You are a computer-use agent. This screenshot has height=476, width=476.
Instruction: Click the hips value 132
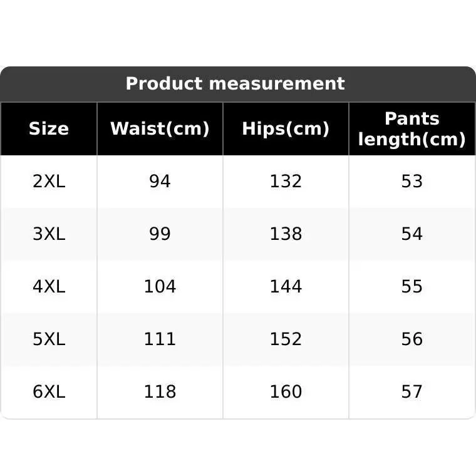tap(286, 182)
